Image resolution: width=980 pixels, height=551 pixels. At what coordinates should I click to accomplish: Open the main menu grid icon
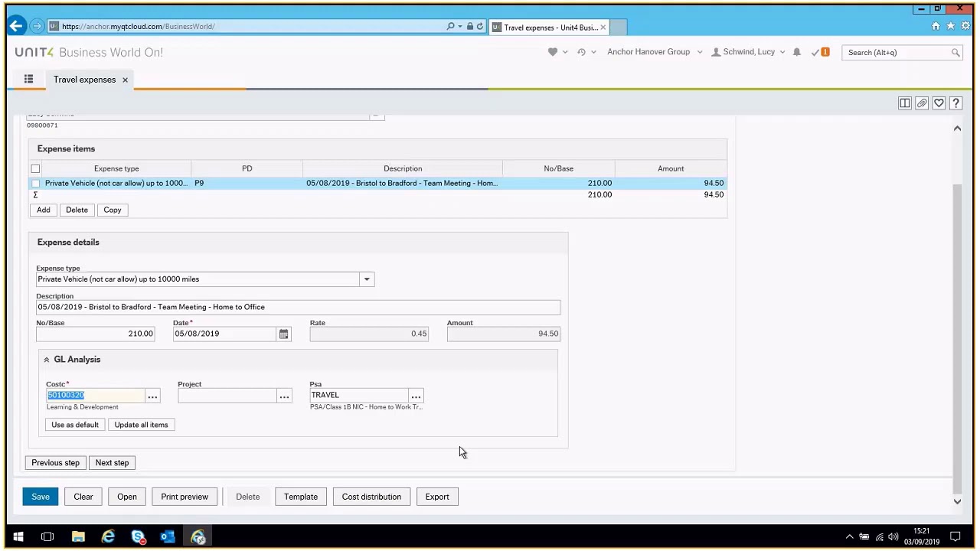point(28,79)
